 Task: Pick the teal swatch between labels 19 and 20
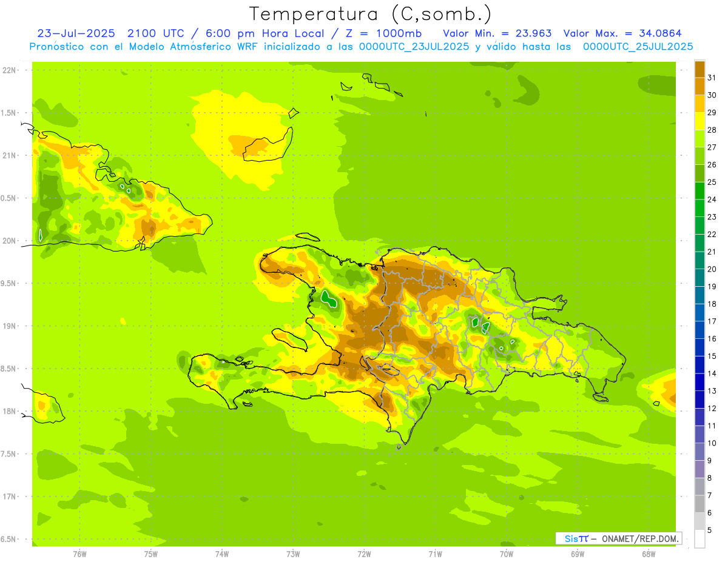[x=700, y=278]
